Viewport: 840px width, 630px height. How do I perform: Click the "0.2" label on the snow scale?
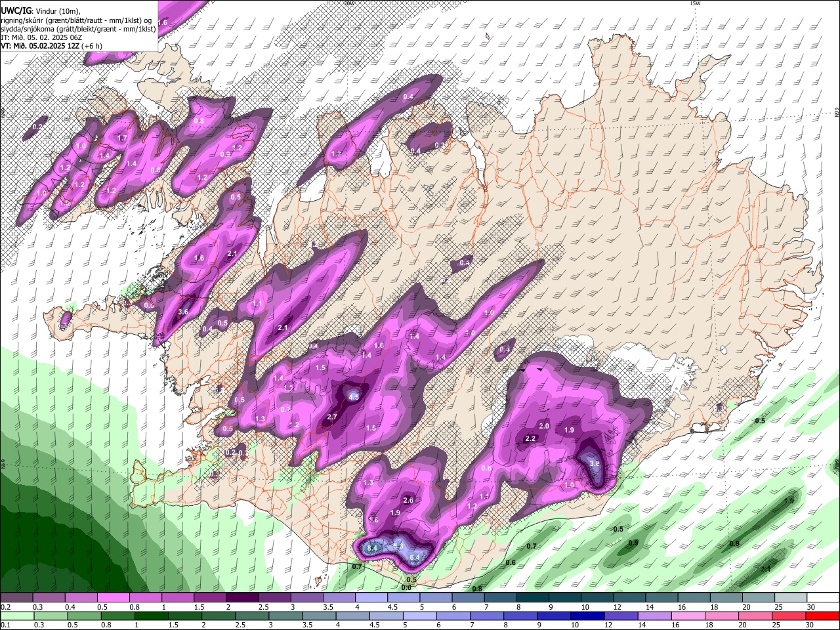point(5,607)
